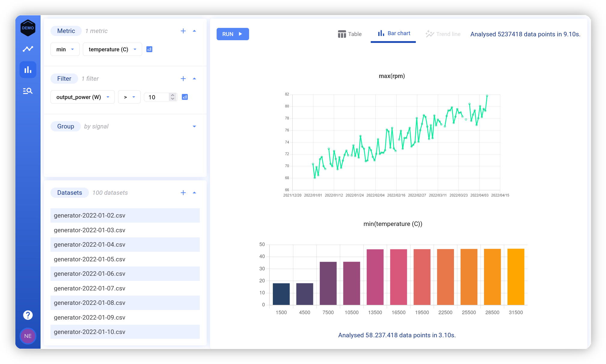Expand the Group by signal dropdown

(194, 126)
